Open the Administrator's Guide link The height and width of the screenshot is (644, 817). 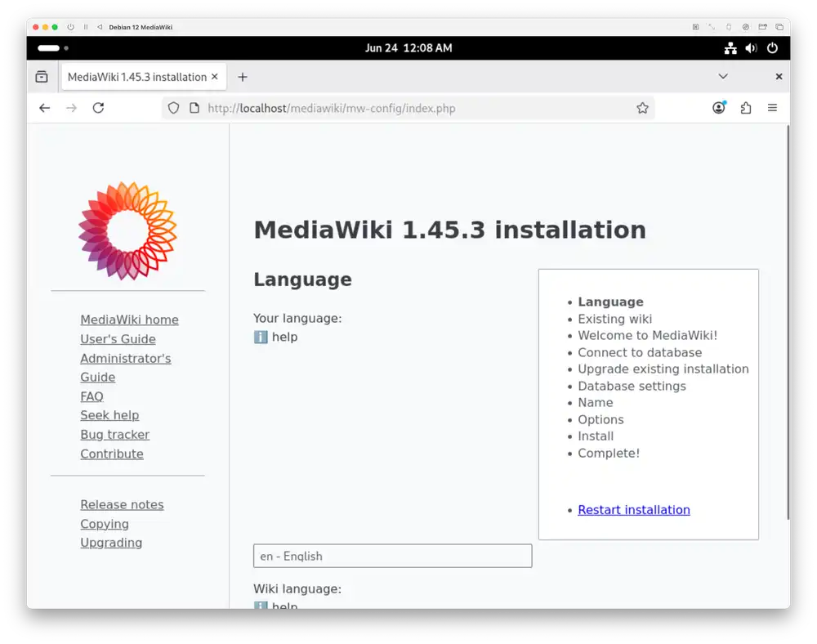126,367
